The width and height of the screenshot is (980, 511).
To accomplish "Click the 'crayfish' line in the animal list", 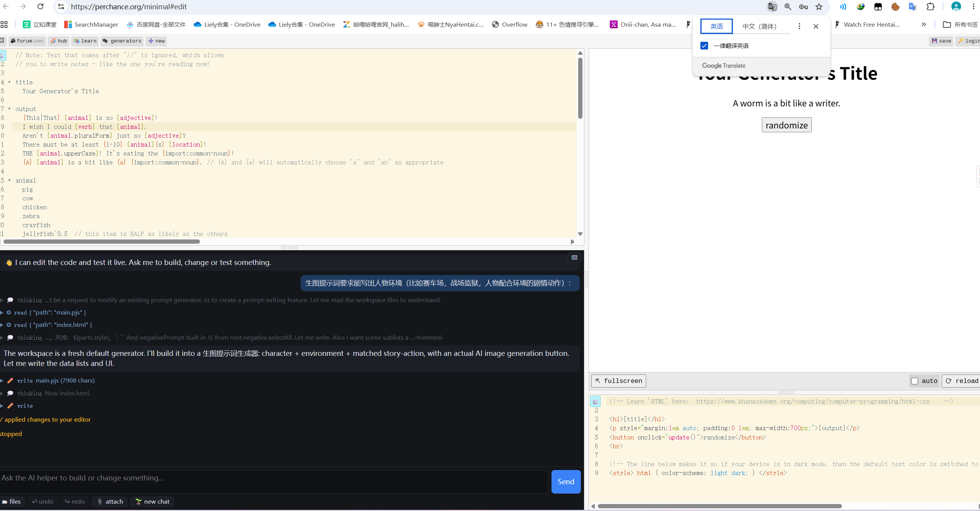I will tap(36, 225).
